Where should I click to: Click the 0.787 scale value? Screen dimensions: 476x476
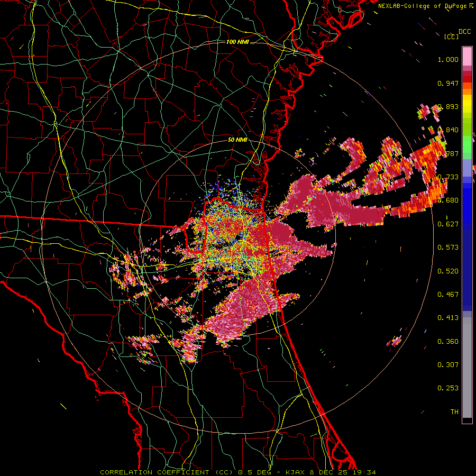(x=448, y=153)
